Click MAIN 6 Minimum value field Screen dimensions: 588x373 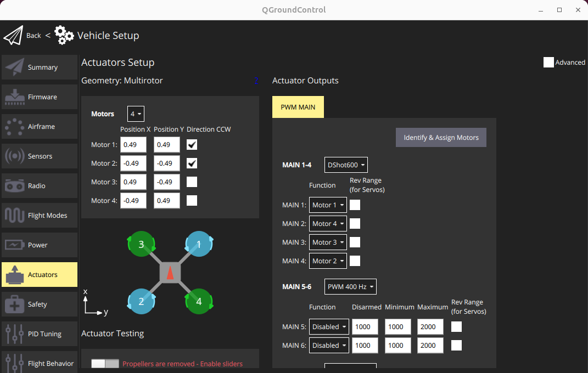(x=397, y=345)
